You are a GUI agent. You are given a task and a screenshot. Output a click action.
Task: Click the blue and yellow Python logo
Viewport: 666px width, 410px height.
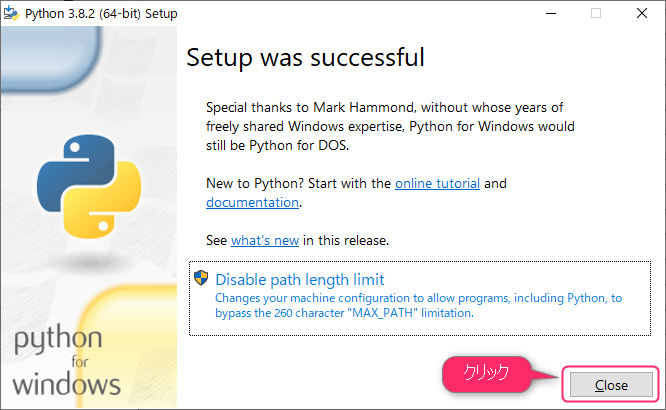pyautogui.click(x=89, y=186)
